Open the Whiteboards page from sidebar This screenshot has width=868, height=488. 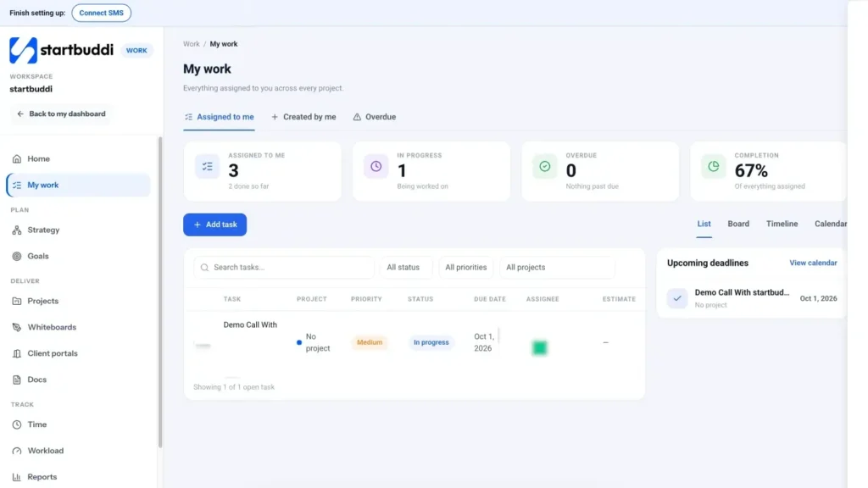pyautogui.click(x=52, y=328)
